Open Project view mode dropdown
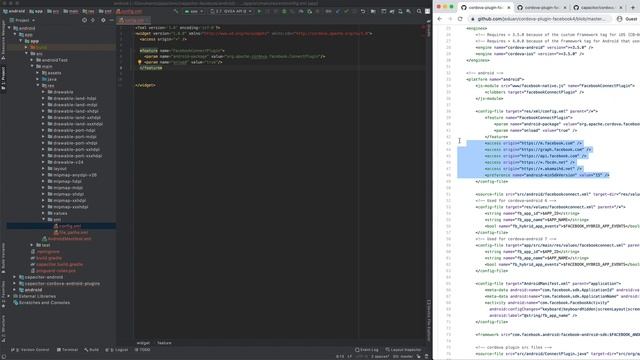Viewport: 640px width, 360px height. point(22,20)
